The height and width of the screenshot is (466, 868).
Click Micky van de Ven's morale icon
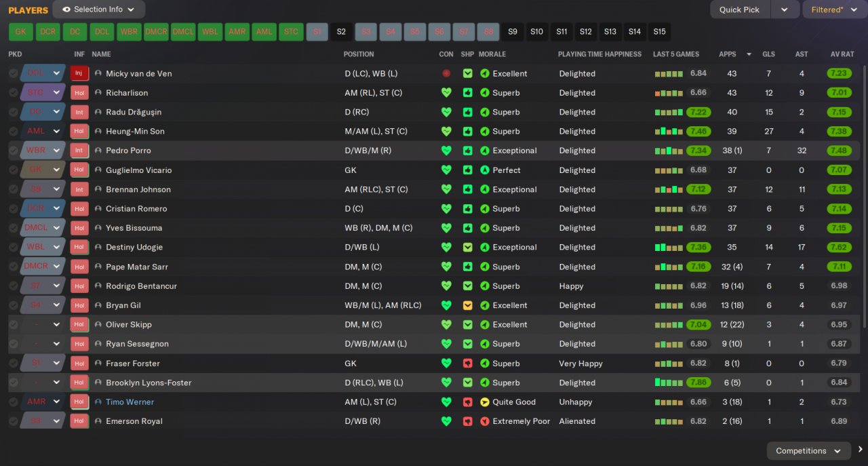point(484,73)
